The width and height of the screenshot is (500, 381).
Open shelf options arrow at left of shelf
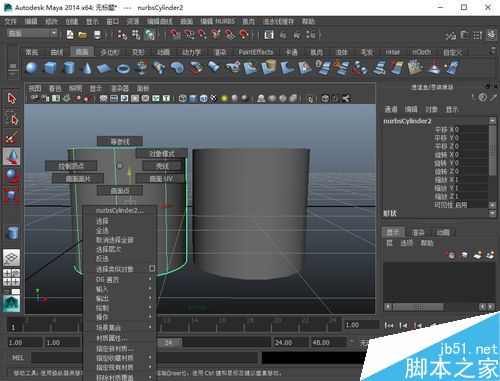pos(13,74)
